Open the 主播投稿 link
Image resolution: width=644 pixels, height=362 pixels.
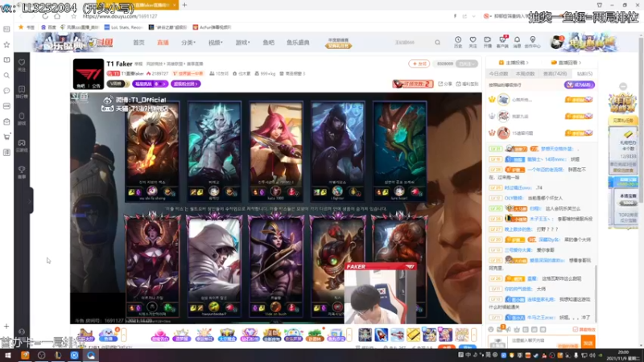click(514, 63)
